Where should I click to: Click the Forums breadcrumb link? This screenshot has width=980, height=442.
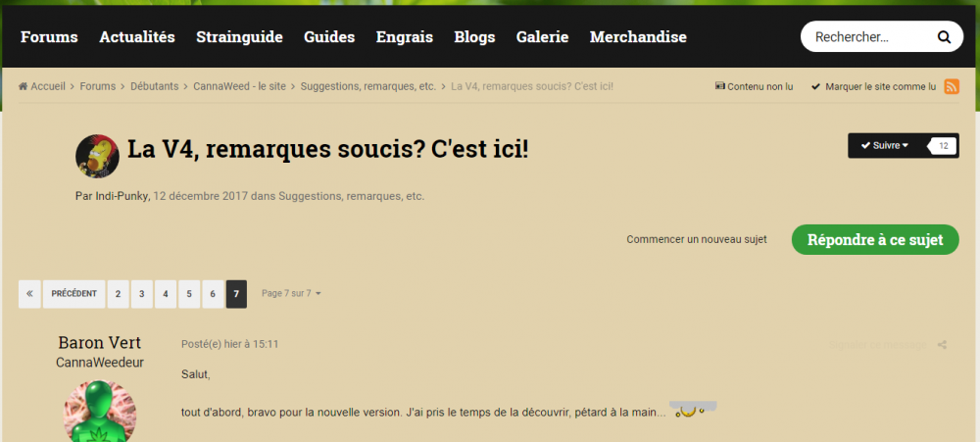(97, 86)
